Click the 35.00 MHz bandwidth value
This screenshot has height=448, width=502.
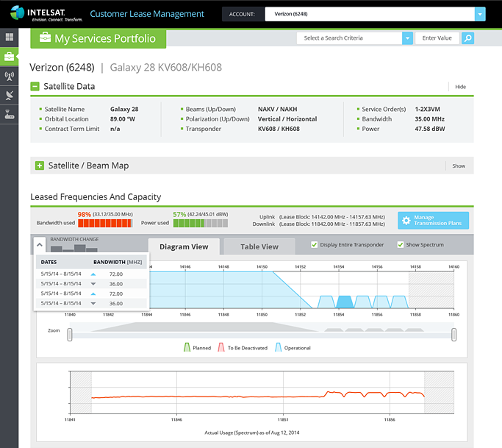[x=430, y=119]
